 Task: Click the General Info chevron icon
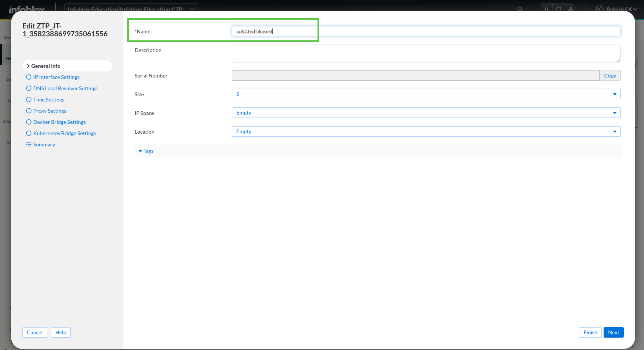(28, 66)
